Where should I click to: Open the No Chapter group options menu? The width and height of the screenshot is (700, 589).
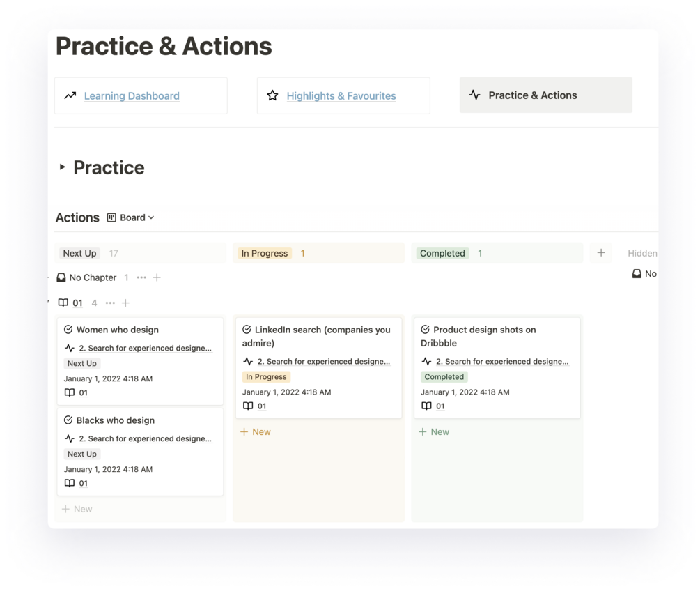(141, 277)
